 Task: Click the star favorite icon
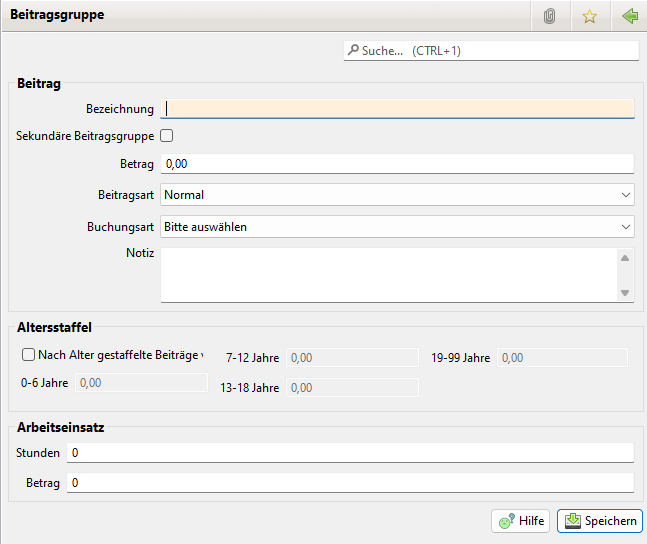[x=589, y=17]
